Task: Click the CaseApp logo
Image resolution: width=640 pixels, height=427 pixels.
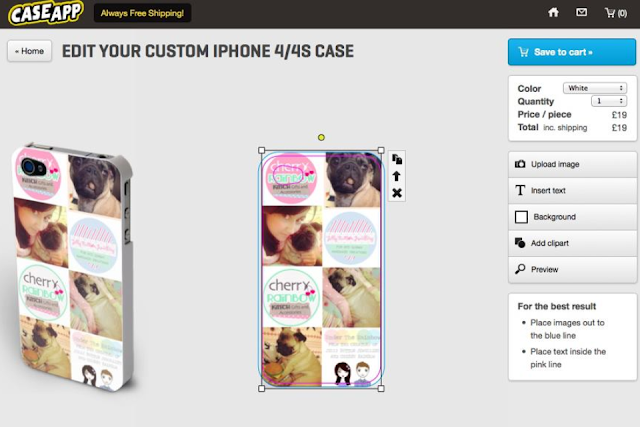Action: click(46, 13)
